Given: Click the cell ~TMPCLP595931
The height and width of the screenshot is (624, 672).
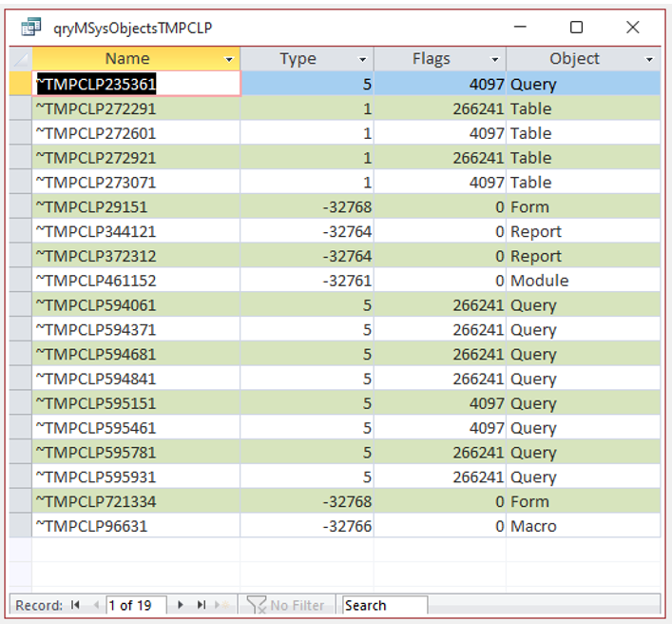Looking at the screenshot, I should pyautogui.click(x=136, y=477).
